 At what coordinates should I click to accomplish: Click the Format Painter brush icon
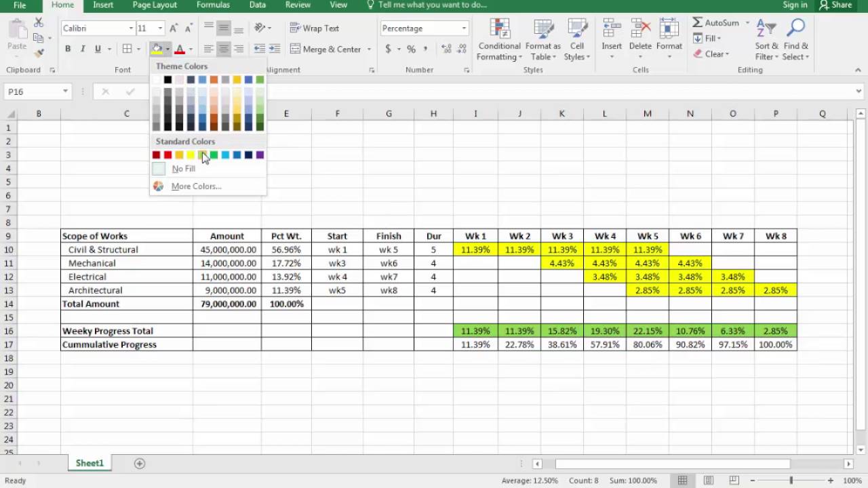[39, 52]
